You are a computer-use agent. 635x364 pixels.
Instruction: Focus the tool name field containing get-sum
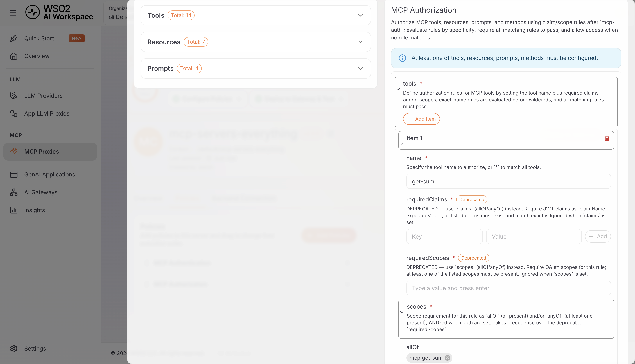click(x=508, y=181)
